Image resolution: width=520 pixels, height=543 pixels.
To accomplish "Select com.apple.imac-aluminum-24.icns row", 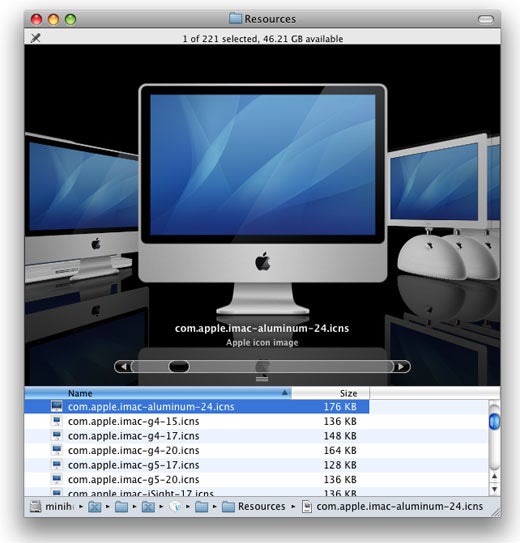I will [x=197, y=406].
